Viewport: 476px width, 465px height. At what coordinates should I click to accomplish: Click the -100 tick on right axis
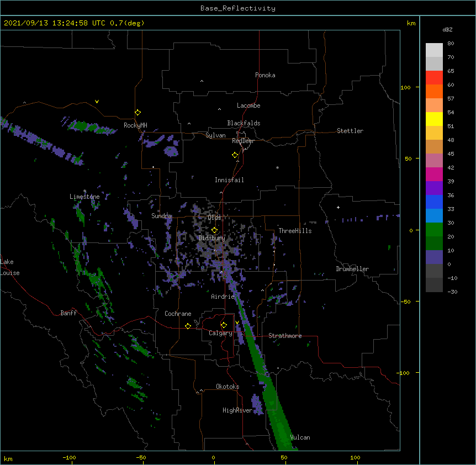point(403,373)
